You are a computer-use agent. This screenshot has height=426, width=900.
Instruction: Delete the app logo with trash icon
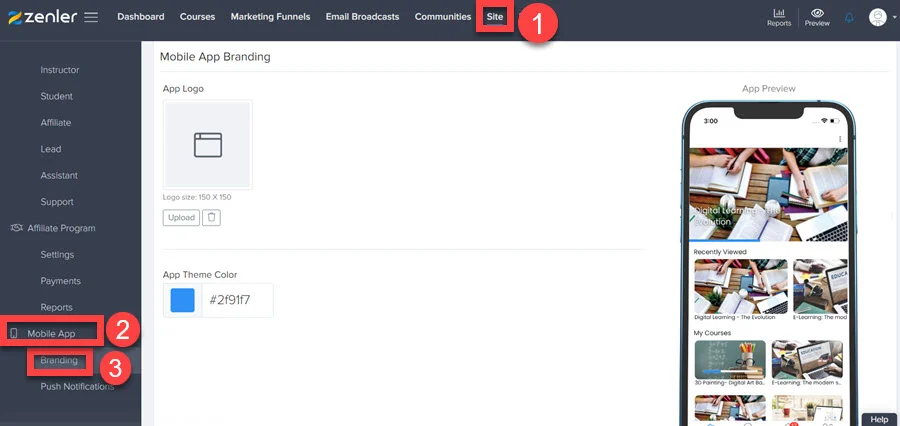click(211, 217)
